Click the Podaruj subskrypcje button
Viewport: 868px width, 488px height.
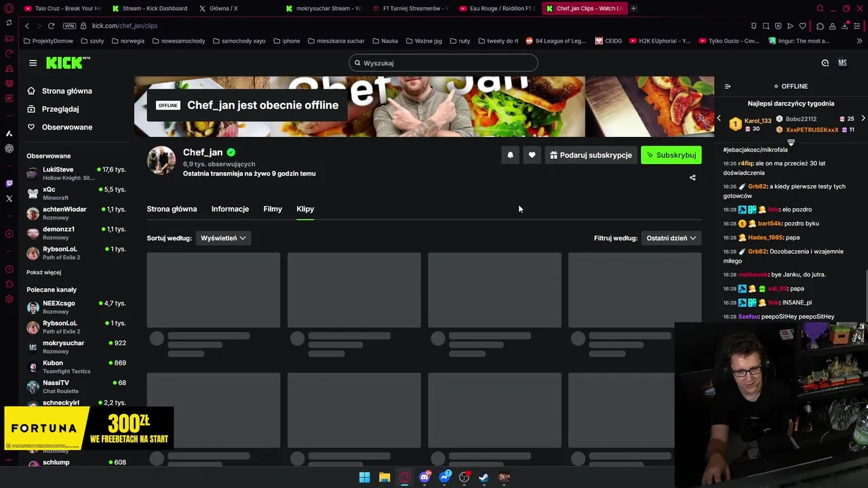pyautogui.click(x=591, y=155)
